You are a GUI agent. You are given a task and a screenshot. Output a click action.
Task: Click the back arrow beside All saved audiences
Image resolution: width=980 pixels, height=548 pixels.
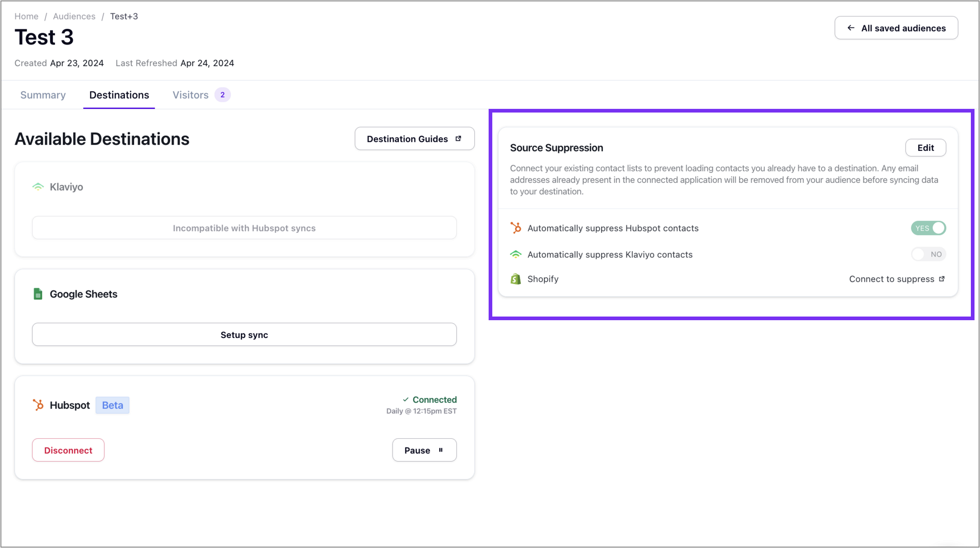tap(851, 28)
